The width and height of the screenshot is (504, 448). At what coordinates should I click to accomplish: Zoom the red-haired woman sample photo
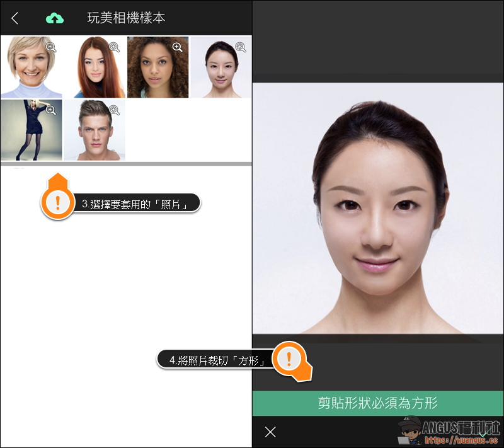[x=114, y=47]
